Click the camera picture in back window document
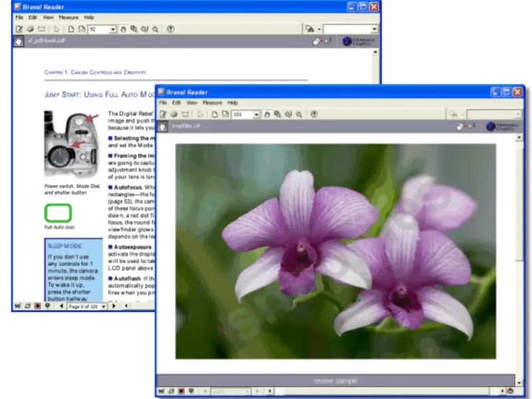 click(x=72, y=144)
